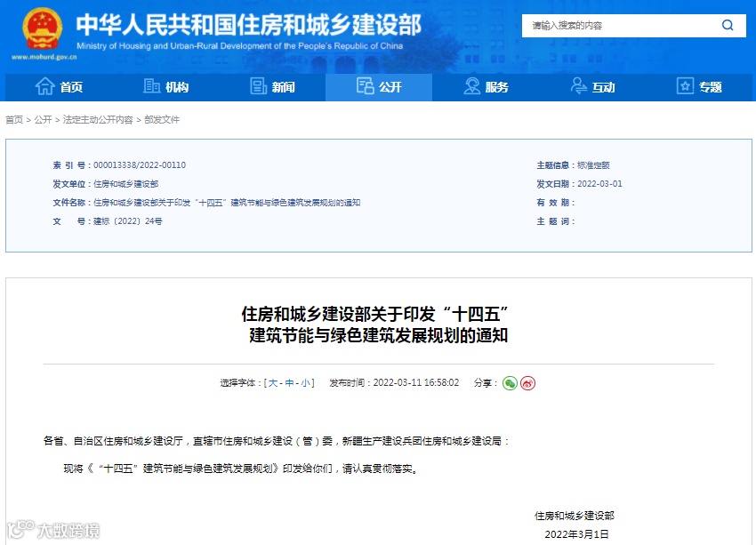Viewport: 756px width, 545px height.
Task: Click the 中华人民共和国住房和城乡建设部 site title
Action: tap(248, 25)
